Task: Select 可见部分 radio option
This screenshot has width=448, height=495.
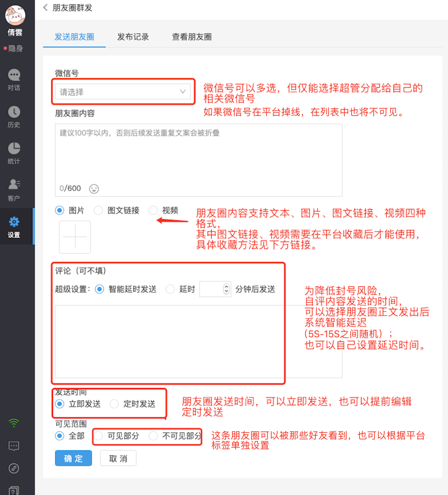Action: [98, 436]
